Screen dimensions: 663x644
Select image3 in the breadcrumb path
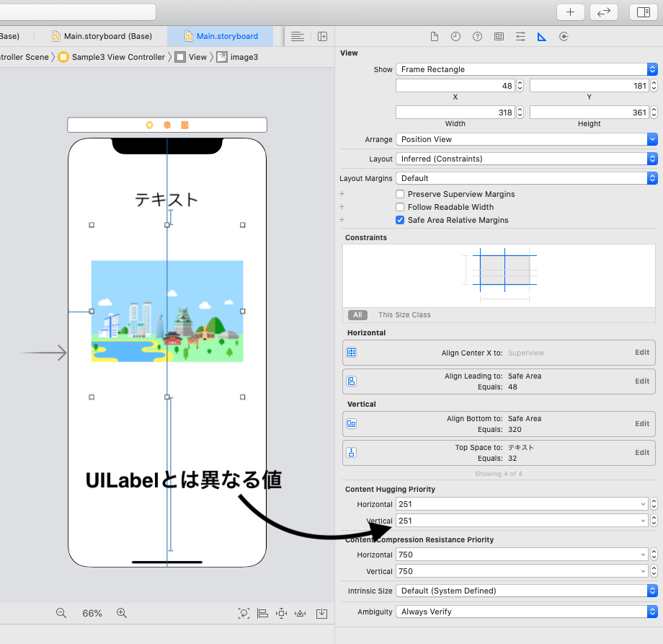coord(238,57)
